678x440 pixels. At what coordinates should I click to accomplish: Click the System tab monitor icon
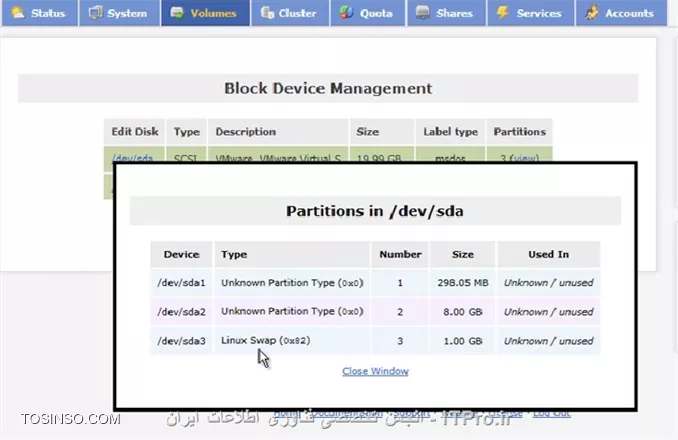click(x=95, y=13)
